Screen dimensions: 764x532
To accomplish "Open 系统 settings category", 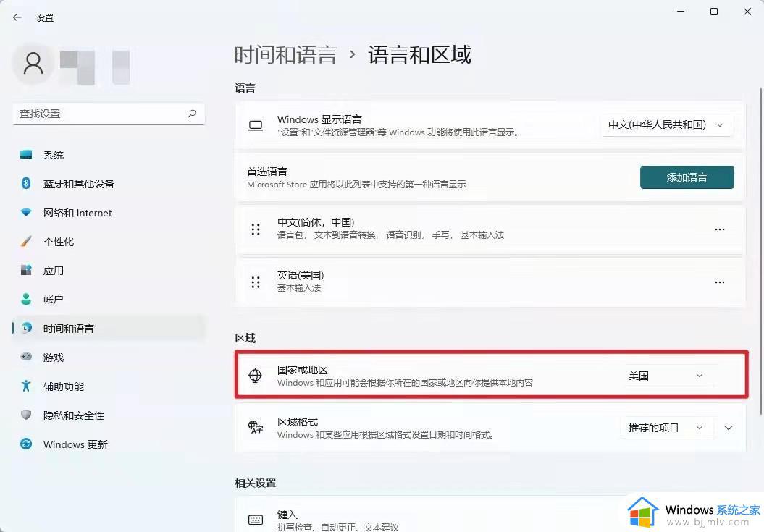I will click(x=108, y=155).
